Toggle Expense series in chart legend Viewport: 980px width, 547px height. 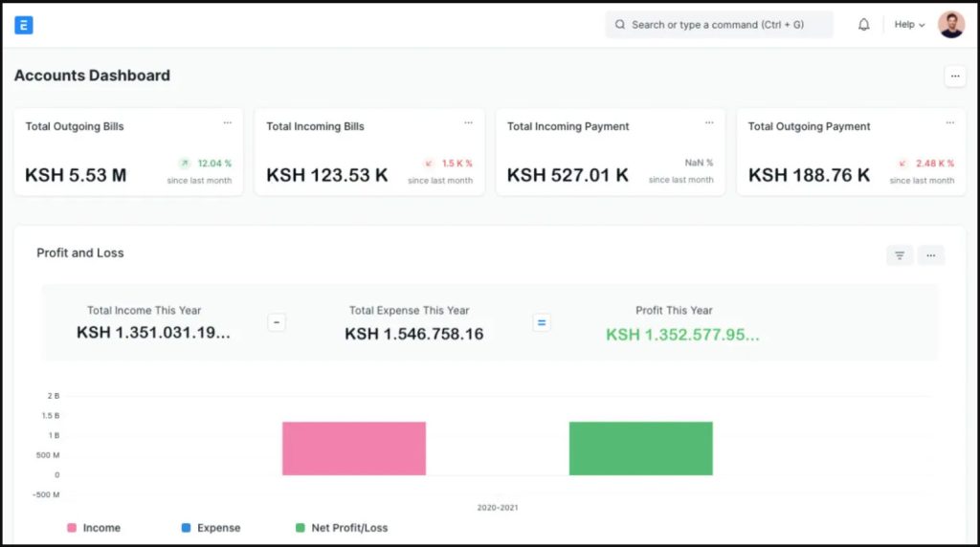211,528
